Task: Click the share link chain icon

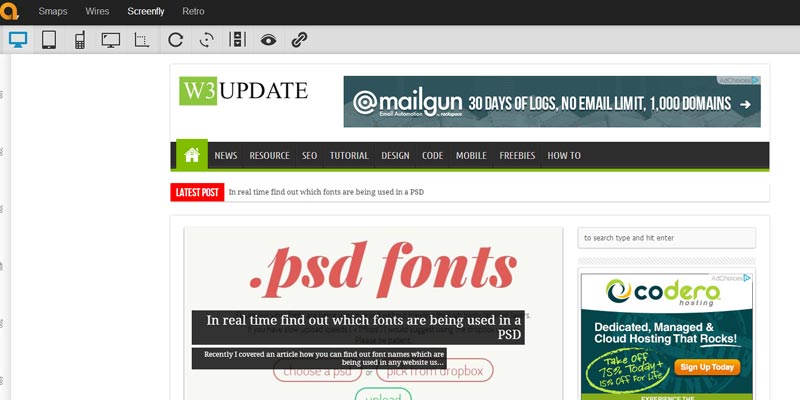Action: tap(299, 40)
